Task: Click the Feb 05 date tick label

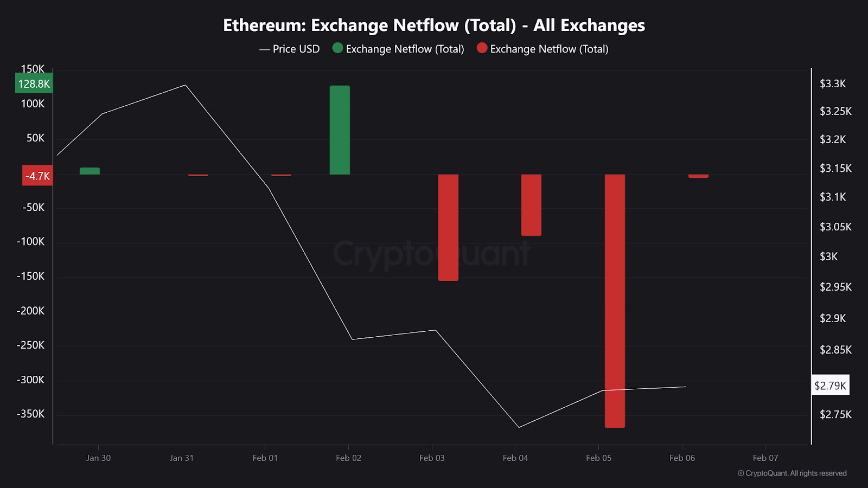Action: click(598, 458)
